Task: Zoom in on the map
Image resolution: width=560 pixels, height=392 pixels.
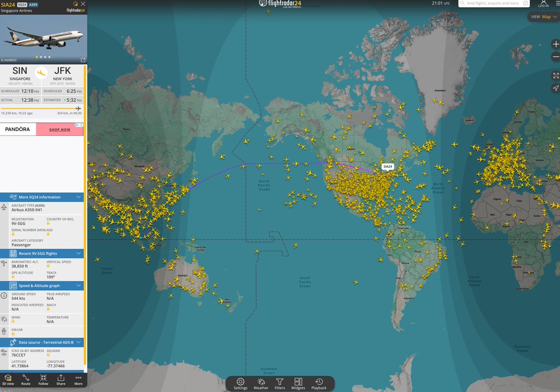Action: coord(555,44)
